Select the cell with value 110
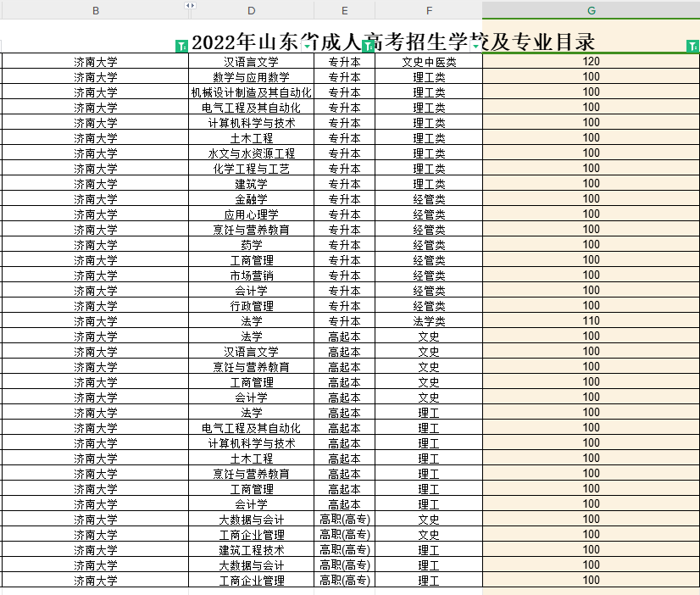Viewport: 700px width, 595px height. 591,320
